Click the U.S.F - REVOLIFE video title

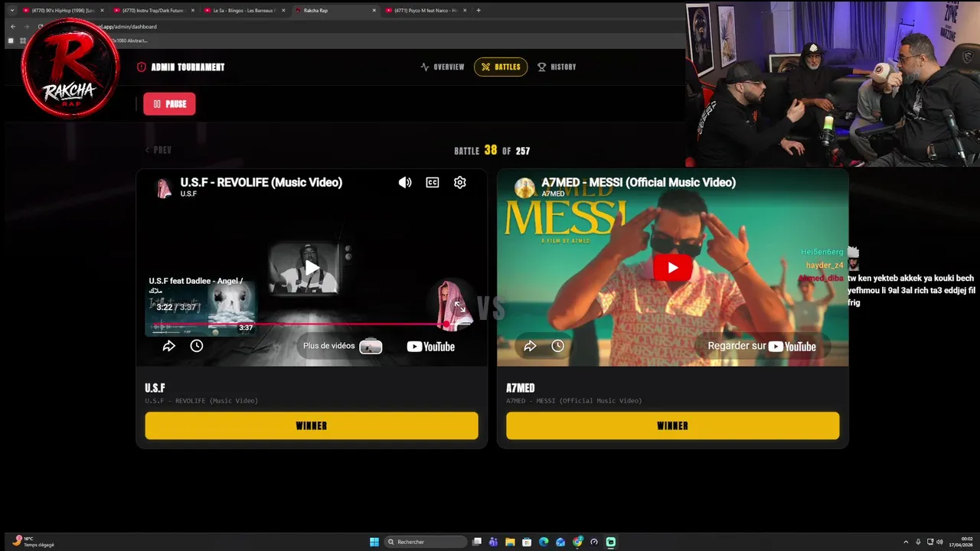tap(261, 182)
